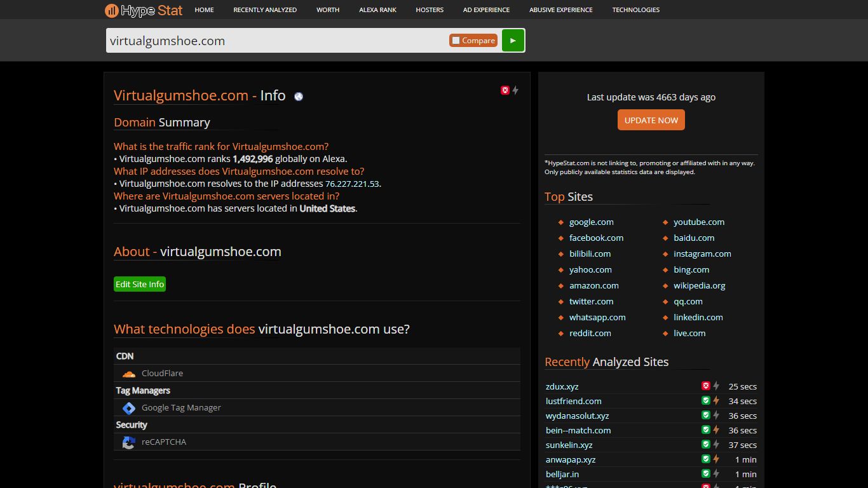Open the Alexa Rank menu
The width and height of the screenshot is (868, 488).
tap(377, 10)
